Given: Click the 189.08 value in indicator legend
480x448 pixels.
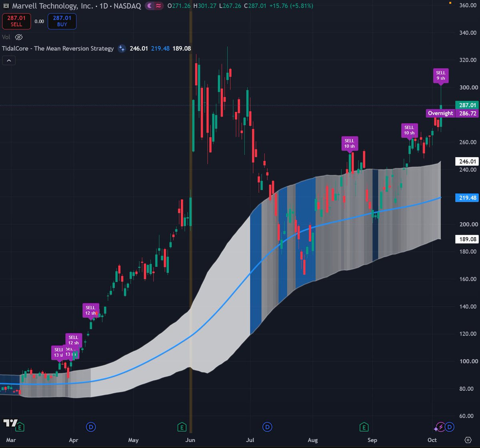Looking at the screenshot, I should pos(182,49).
